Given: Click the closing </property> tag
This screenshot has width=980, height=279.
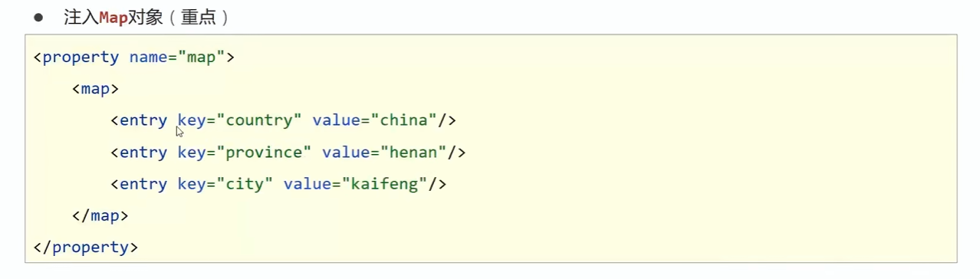Looking at the screenshot, I should click(x=86, y=248).
